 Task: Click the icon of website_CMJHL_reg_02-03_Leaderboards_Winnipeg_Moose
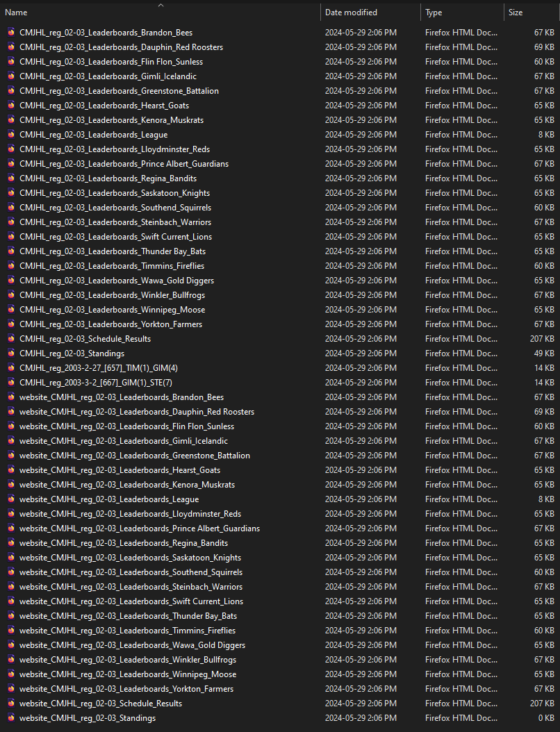11,674
